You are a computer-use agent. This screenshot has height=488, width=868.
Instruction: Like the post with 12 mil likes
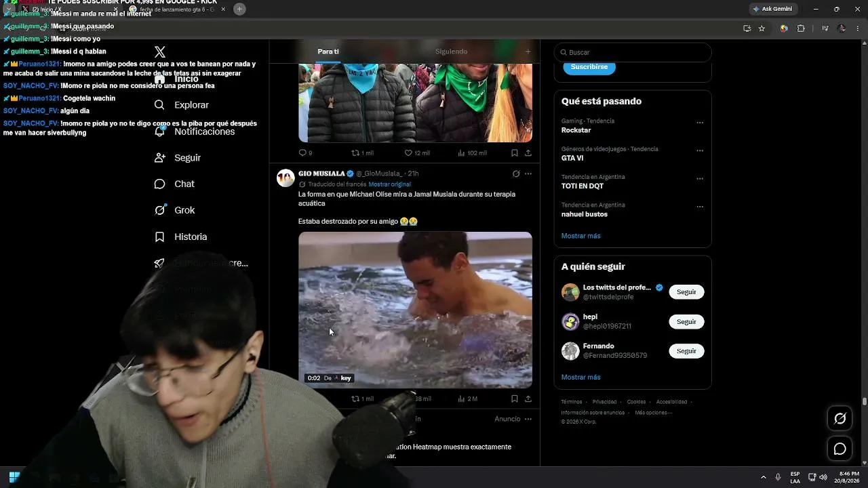(417, 153)
